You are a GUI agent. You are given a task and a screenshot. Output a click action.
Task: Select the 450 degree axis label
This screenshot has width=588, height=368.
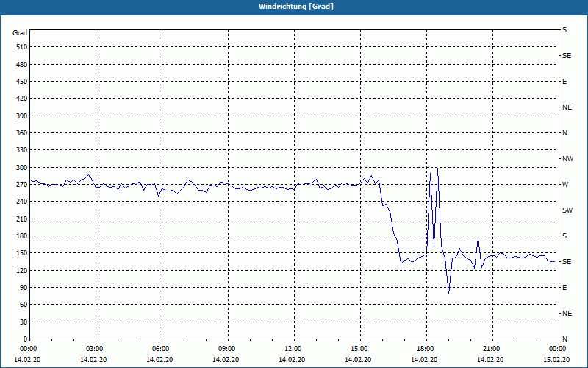point(22,82)
